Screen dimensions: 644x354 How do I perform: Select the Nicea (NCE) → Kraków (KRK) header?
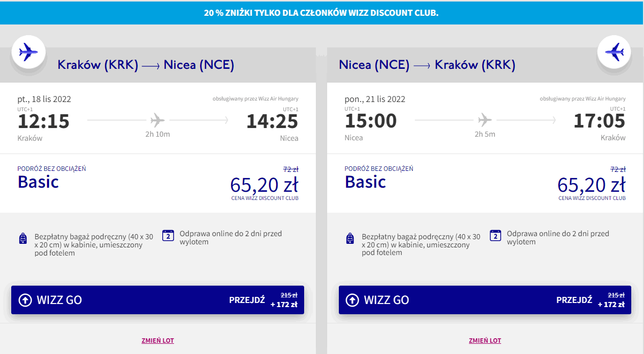click(427, 65)
